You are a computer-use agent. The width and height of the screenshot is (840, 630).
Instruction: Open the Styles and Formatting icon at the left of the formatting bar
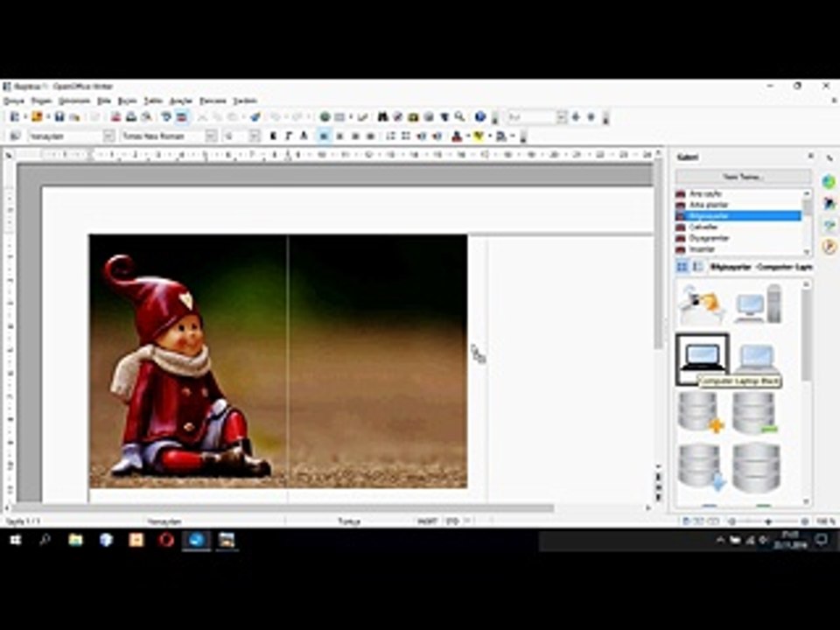[15, 136]
